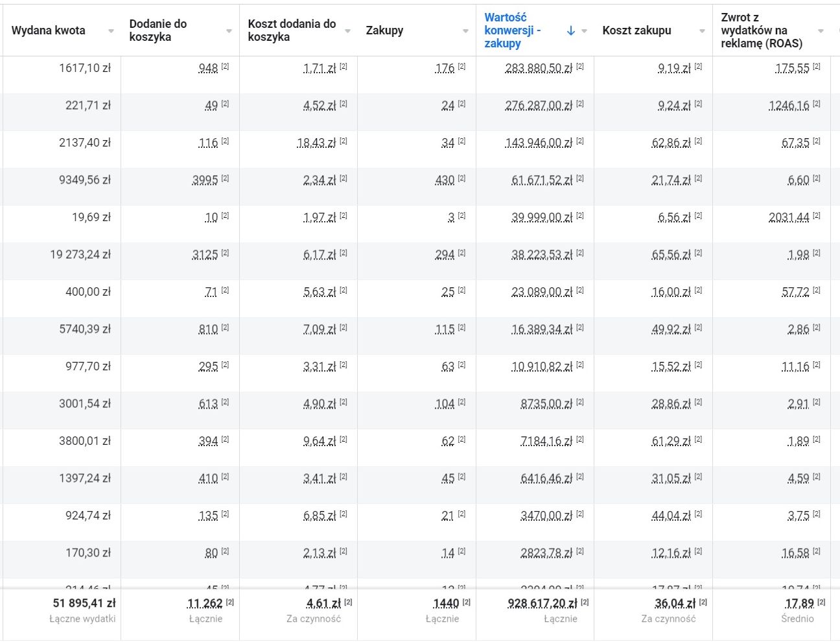
Task: Click the [2] marker beside total 928 617,20 zł
Action: (x=585, y=602)
